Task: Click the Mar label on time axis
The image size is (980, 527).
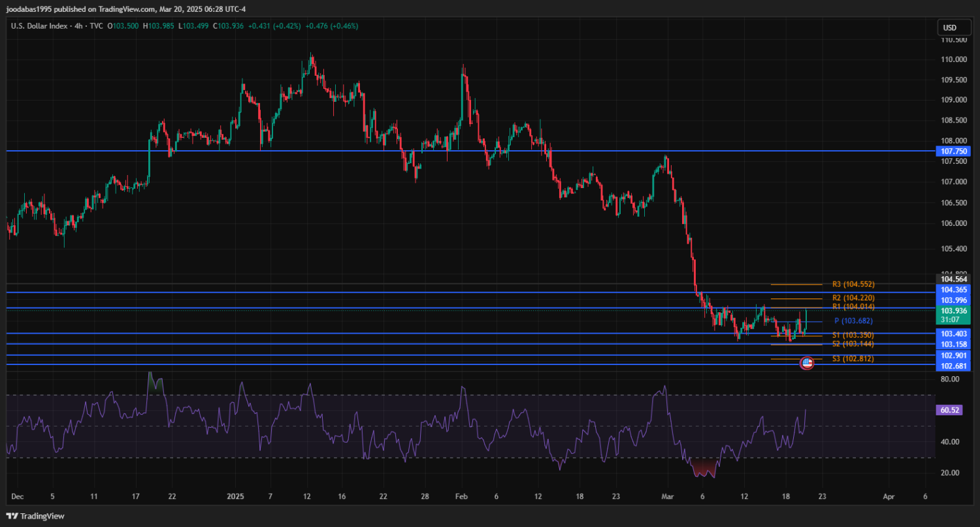Action: pyautogui.click(x=668, y=496)
